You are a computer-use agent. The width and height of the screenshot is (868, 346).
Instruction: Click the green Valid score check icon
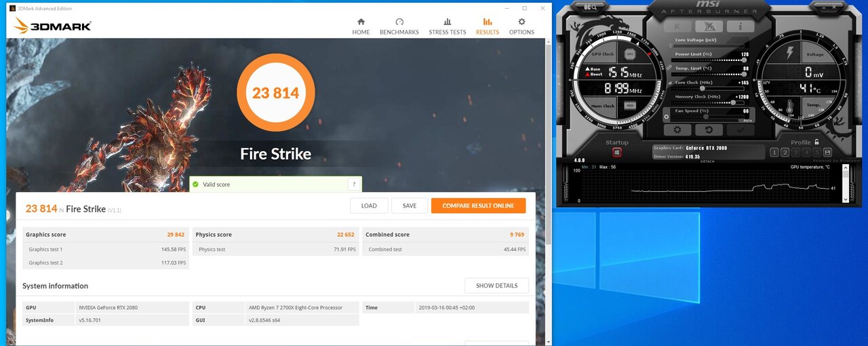click(195, 184)
